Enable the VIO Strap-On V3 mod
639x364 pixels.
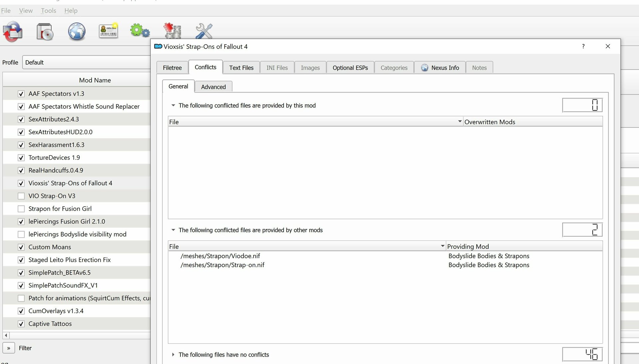[21, 196]
